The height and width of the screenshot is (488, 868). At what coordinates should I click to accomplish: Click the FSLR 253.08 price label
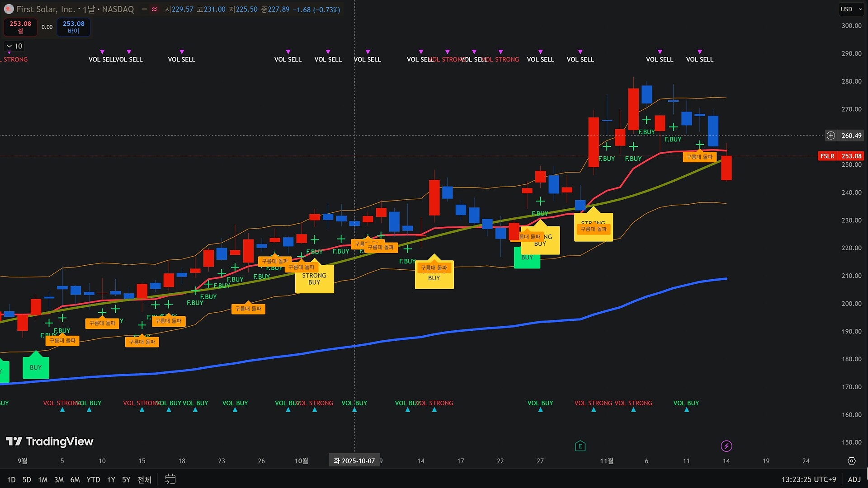(x=841, y=156)
